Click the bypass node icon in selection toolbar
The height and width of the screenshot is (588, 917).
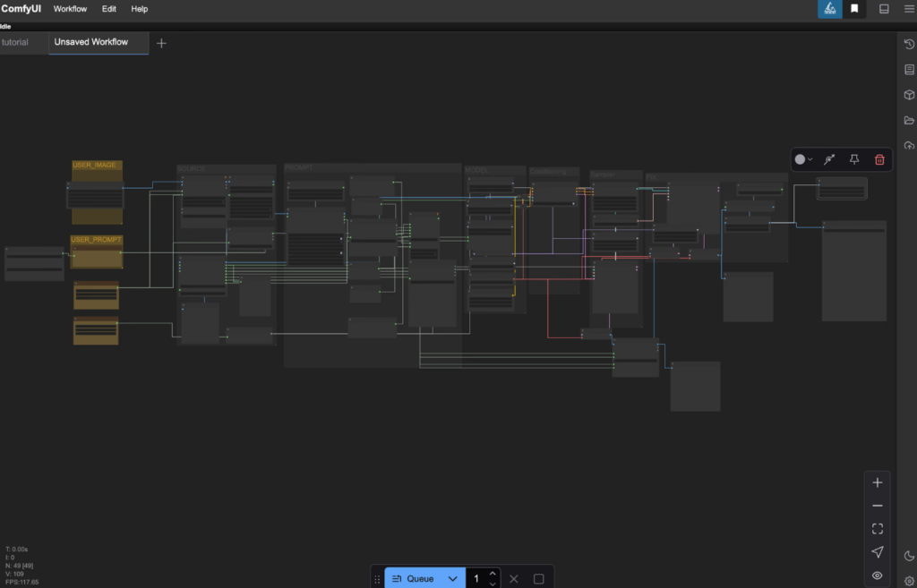tap(829, 159)
